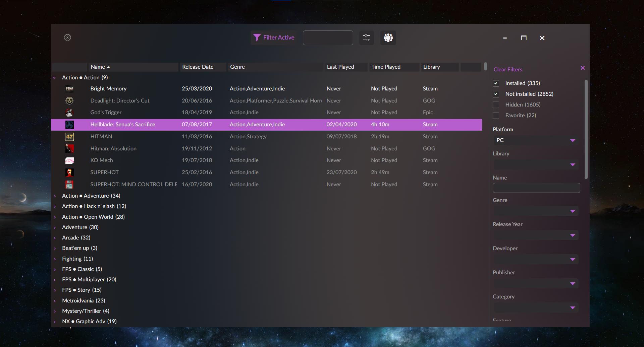Viewport: 644px width, 347px height.
Task: Expand the Arcade (32) group
Action: (x=54, y=238)
